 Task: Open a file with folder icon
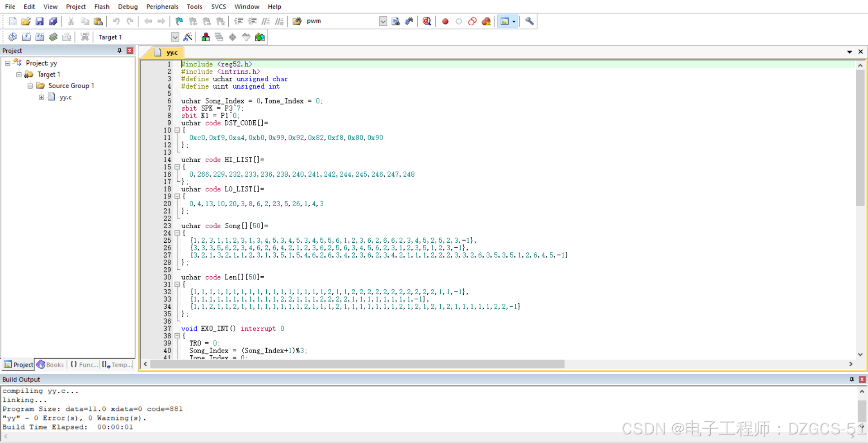point(26,21)
